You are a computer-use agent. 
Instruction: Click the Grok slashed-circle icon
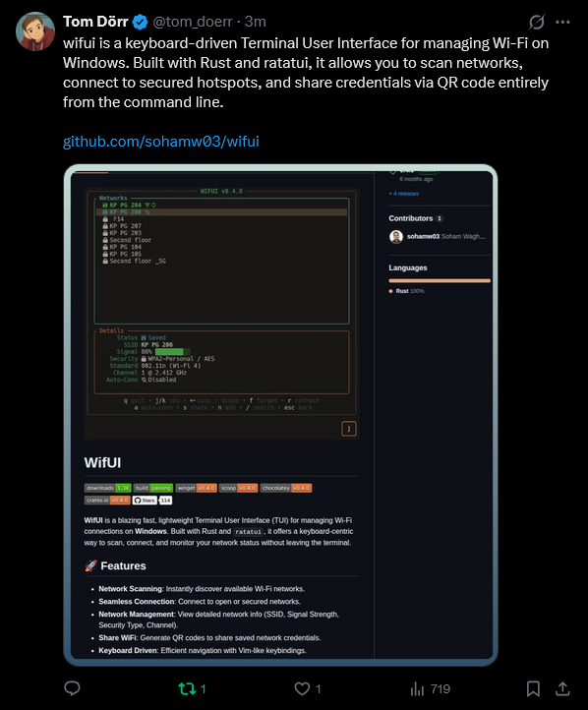[537, 22]
